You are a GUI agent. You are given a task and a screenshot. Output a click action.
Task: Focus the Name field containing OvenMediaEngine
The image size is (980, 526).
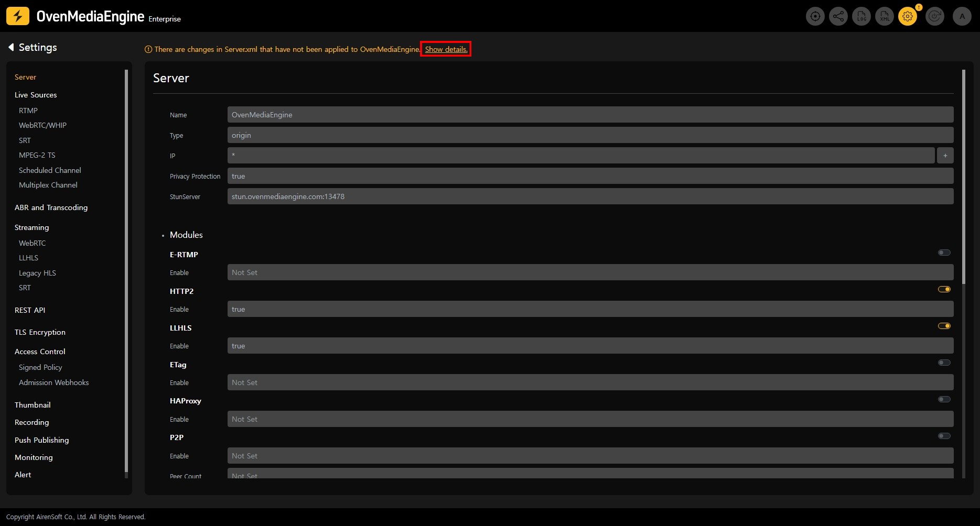click(x=590, y=115)
